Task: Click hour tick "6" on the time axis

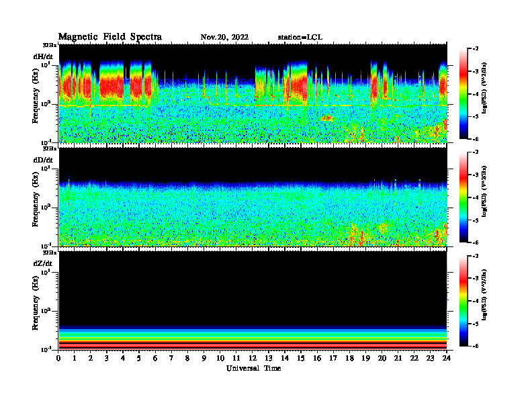Action: [155, 359]
